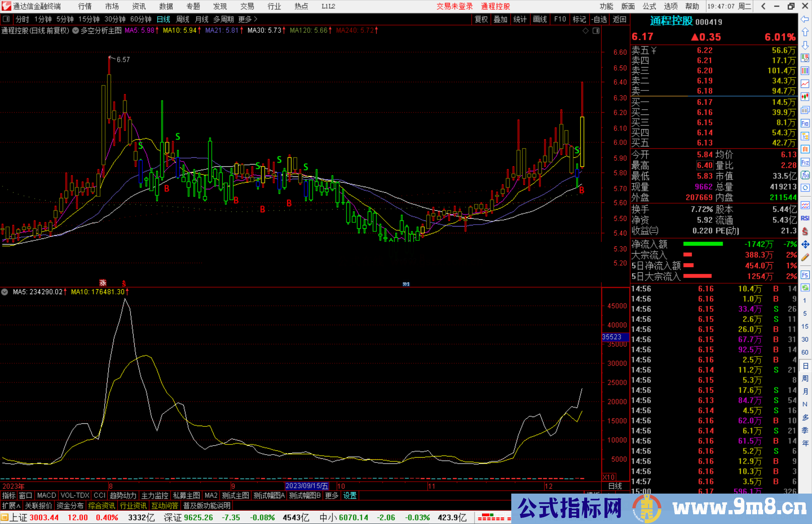Click the left arrow back icon in right sidebar

(805, 20)
